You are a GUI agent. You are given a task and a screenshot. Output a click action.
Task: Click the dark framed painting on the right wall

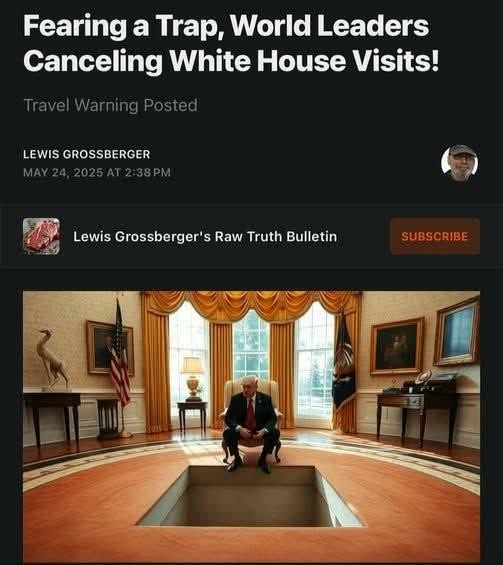(397, 347)
